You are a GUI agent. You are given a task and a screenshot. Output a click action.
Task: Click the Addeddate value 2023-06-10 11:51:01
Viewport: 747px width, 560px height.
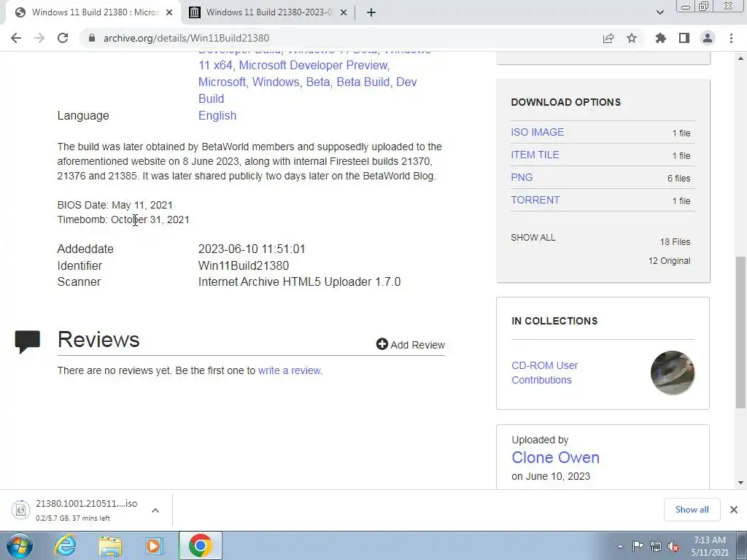point(252,249)
